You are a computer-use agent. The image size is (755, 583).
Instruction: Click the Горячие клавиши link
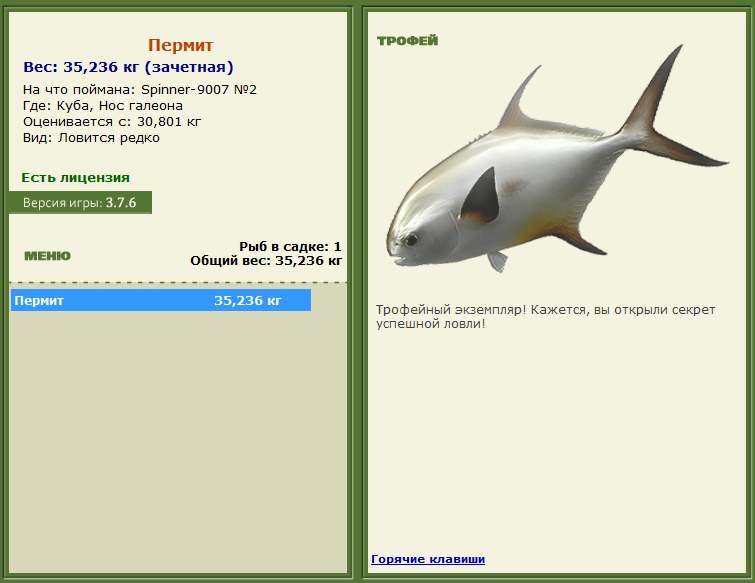click(x=427, y=559)
